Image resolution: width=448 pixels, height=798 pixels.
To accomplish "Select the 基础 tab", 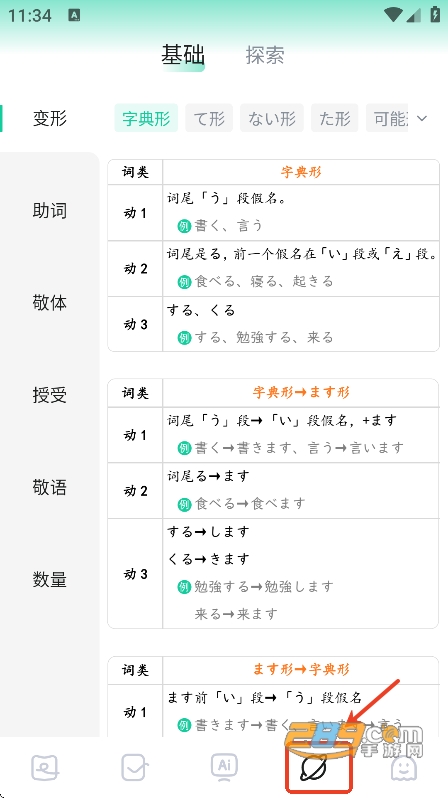I will pos(183,54).
